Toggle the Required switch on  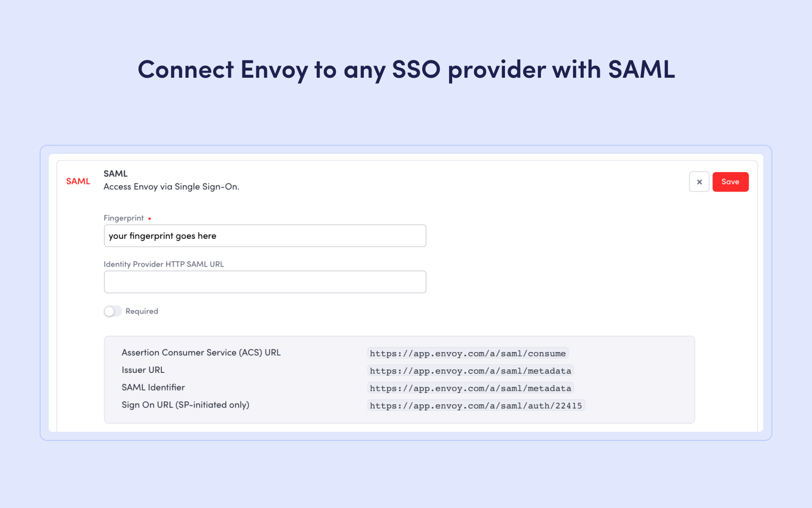coord(113,311)
